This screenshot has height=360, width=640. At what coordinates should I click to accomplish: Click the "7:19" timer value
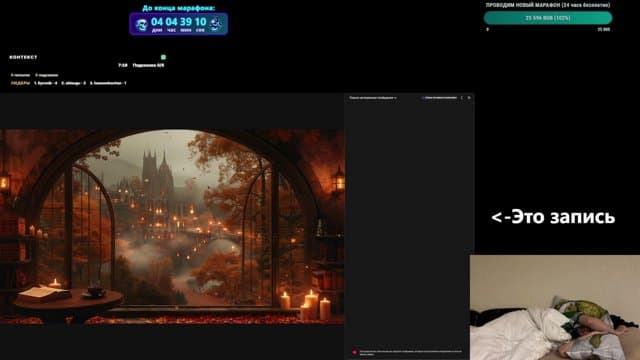point(123,65)
